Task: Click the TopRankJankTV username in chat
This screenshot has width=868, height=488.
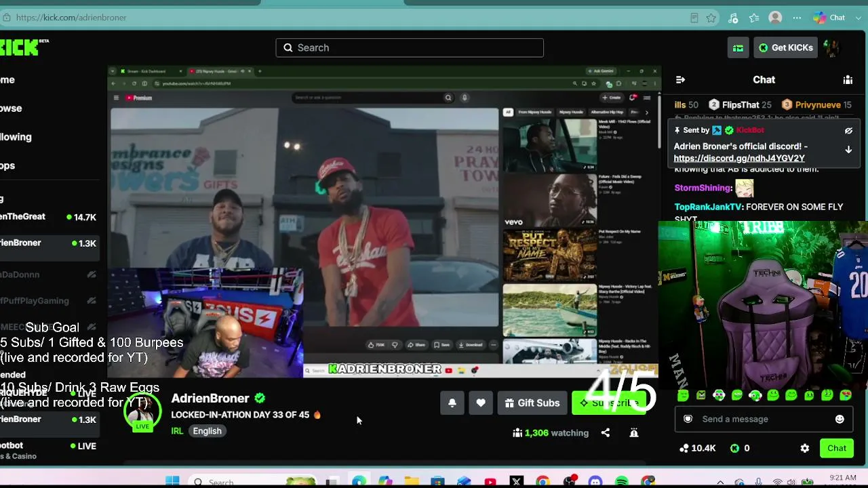Action: click(x=709, y=207)
